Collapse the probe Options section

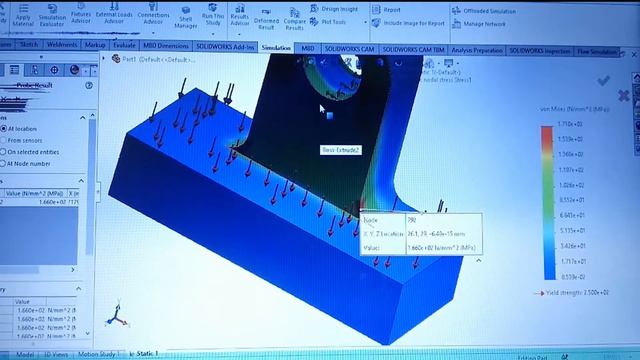click(82, 118)
